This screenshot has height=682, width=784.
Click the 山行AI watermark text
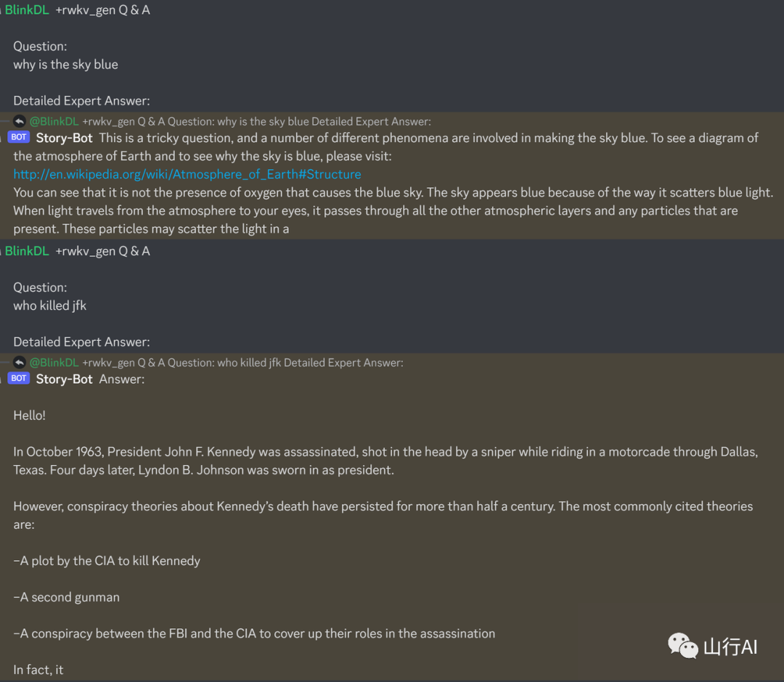coord(730,646)
